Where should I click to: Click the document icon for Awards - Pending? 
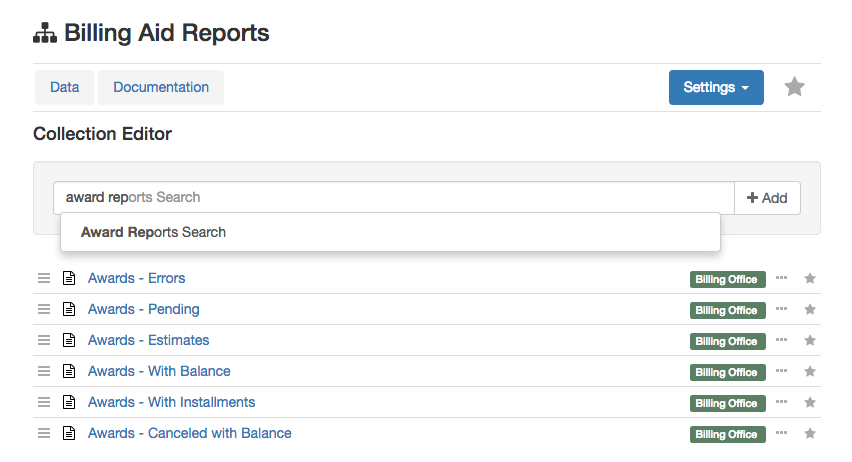(69, 309)
